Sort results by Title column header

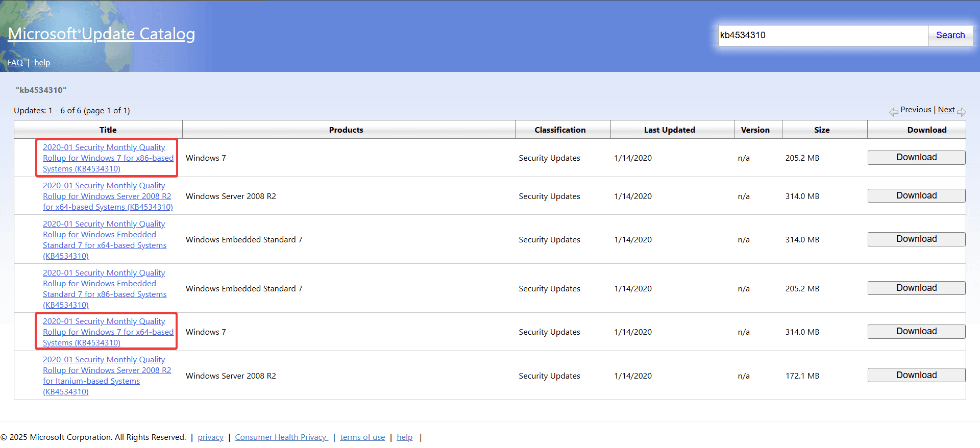(x=108, y=130)
